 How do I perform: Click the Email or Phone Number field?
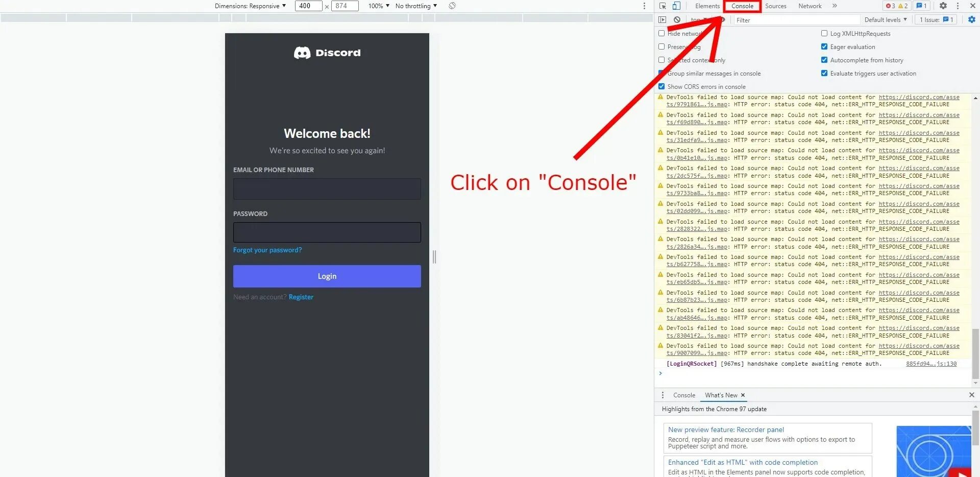click(327, 189)
